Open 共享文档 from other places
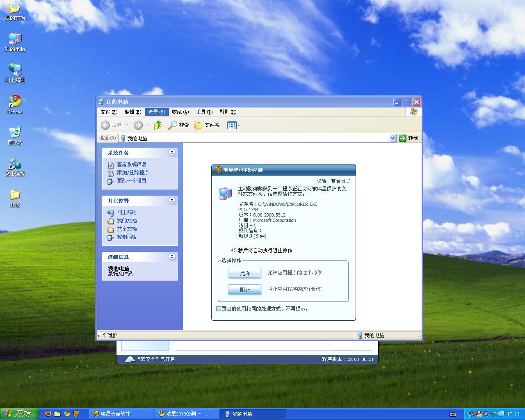The height and width of the screenshot is (420, 525). (x=127, y=229)
